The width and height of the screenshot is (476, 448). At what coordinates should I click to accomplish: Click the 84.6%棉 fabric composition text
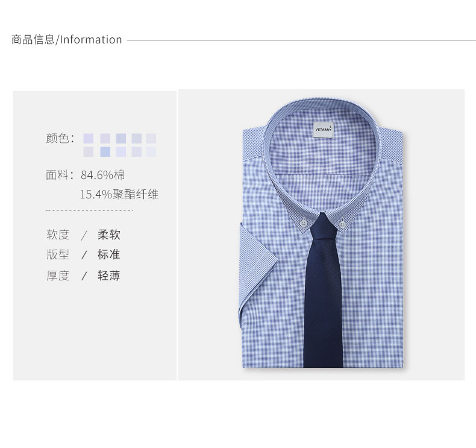coord(102,175)
